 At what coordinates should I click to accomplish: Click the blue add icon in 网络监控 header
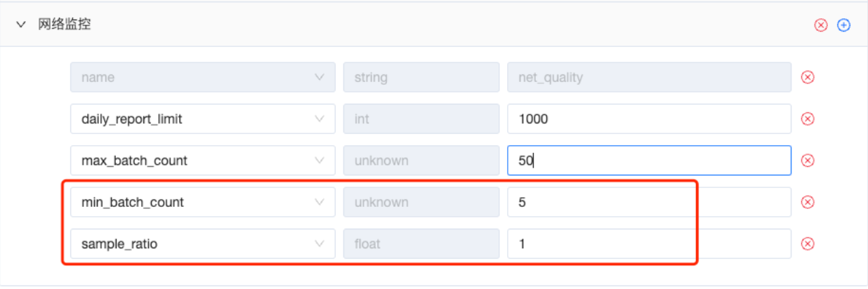click(844, 25)
